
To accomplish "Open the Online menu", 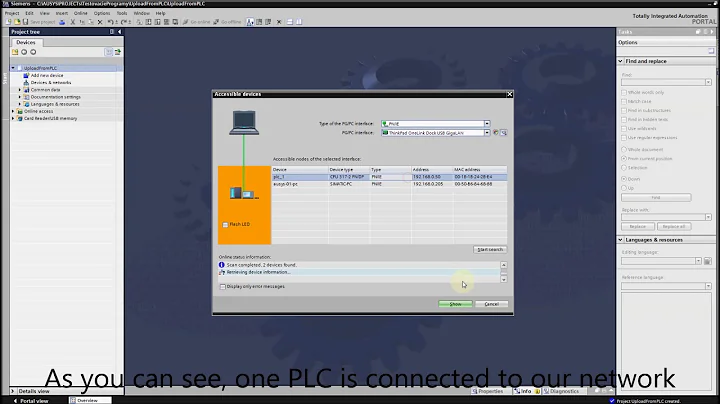I will (x=80, y=13).
